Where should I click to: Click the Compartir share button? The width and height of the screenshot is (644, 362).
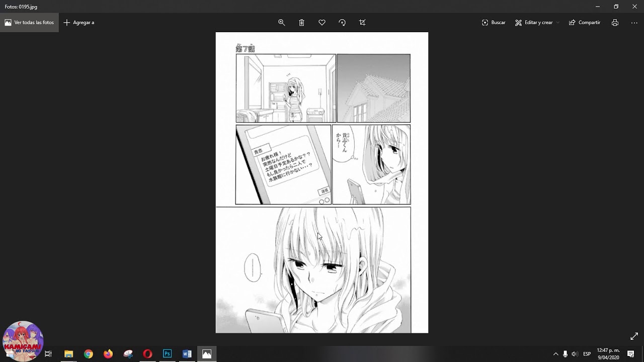(x=585, y=23)
